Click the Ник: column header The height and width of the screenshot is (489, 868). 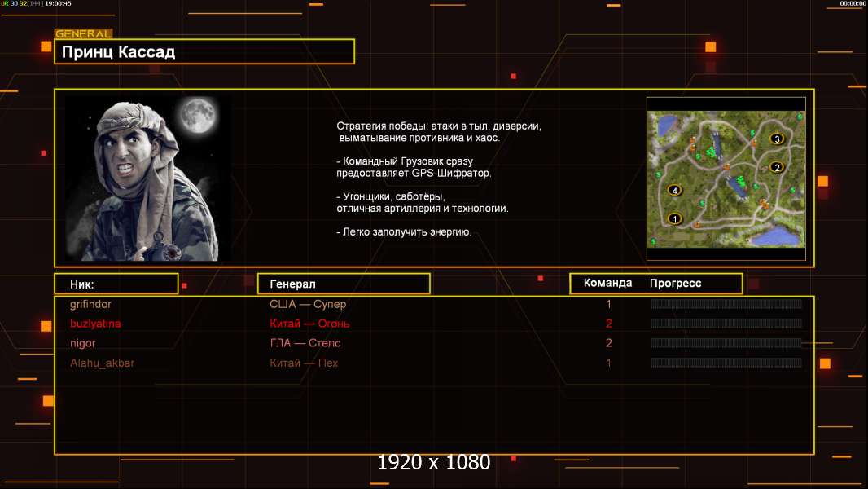point(116,284)
